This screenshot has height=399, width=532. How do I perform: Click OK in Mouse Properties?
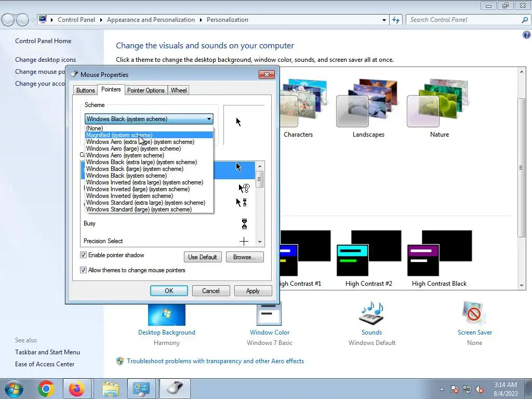[169, 291]
